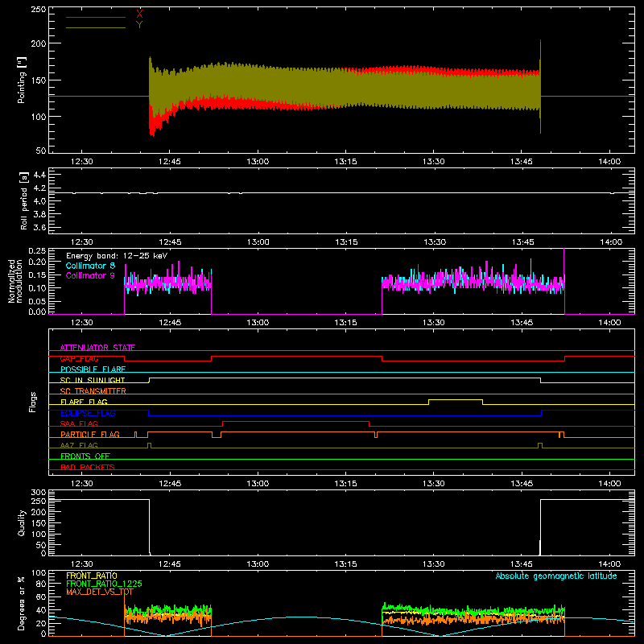Click the white roll period trace
The width and height of the screenshot is (644, 644).
tap(341, 192)
